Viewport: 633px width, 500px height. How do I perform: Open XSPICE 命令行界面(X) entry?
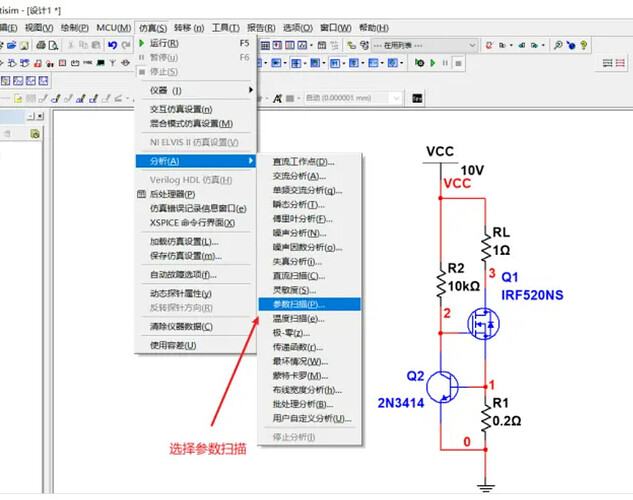click(195, 223)
